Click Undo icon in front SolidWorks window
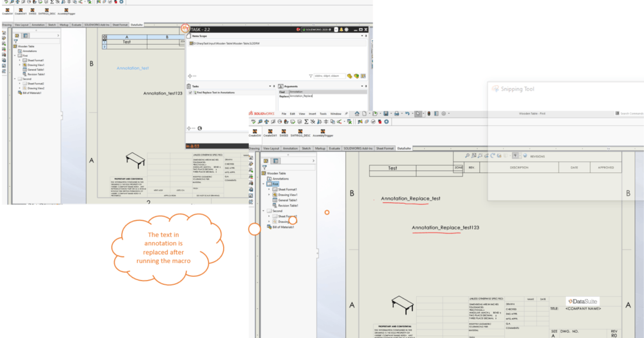This screenshot has width=644, height=338. pyautogui.click(x=407, y=114)
